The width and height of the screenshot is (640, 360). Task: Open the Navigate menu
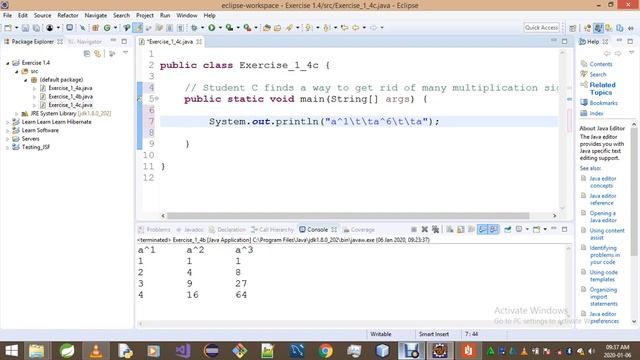[x=96, y=15]
